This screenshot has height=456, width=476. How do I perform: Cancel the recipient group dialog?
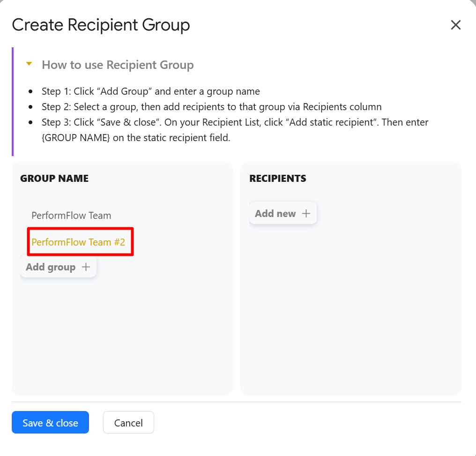pyautogui.click(x=128, y=423)
